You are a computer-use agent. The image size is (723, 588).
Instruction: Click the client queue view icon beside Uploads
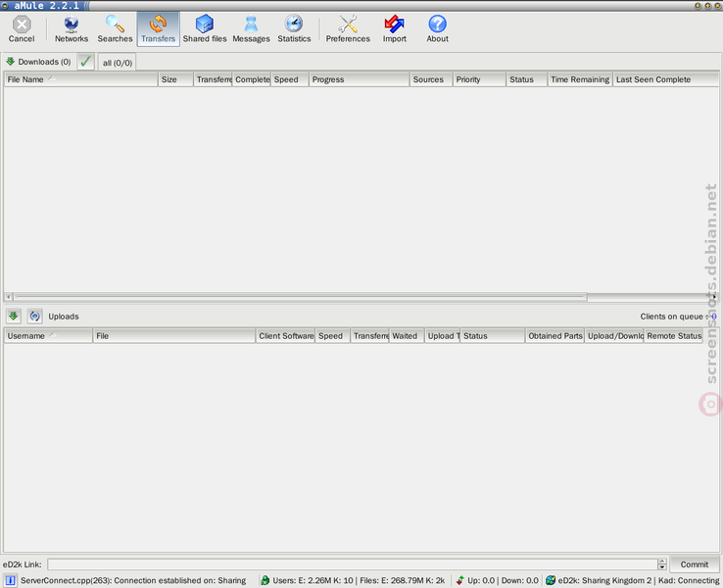34,316
